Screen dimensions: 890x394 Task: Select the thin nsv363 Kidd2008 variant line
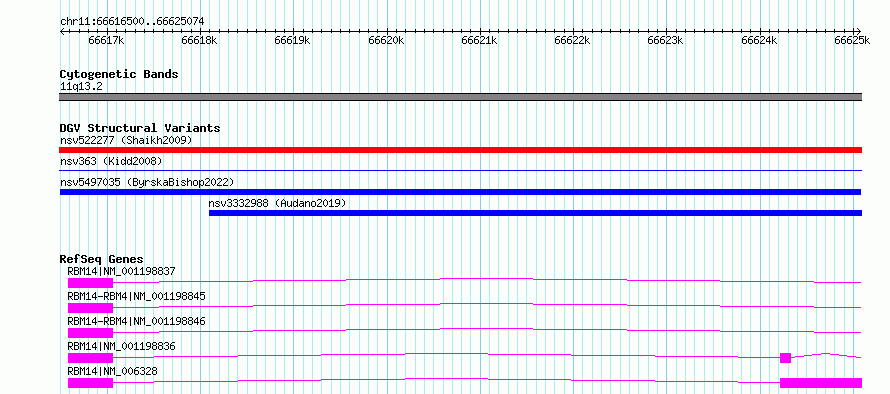click(460, 170)
